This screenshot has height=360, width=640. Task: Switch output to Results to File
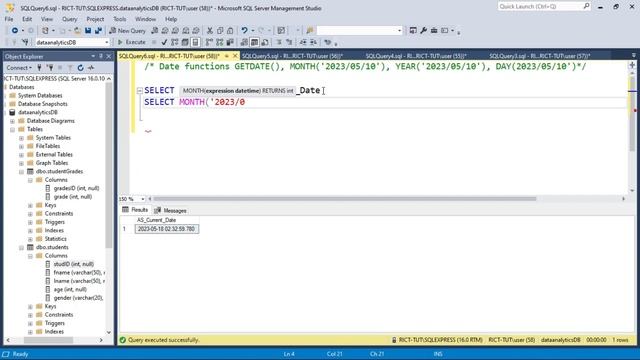pos(265,42)
